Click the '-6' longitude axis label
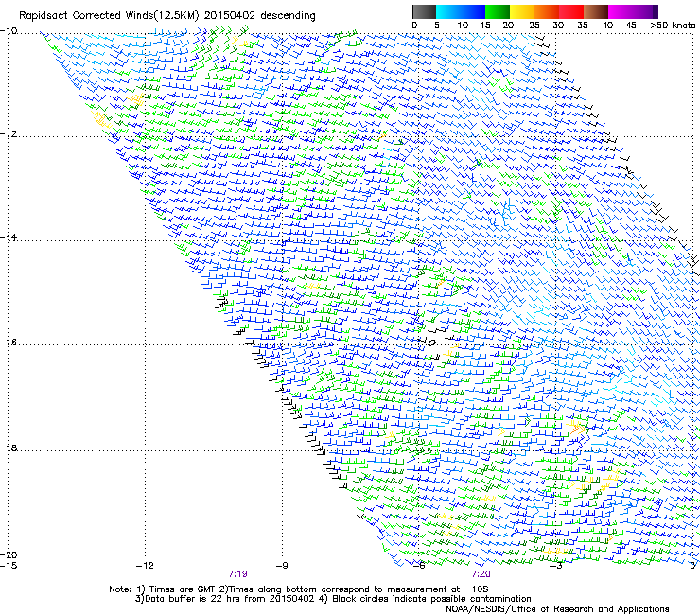 [419, 566]
